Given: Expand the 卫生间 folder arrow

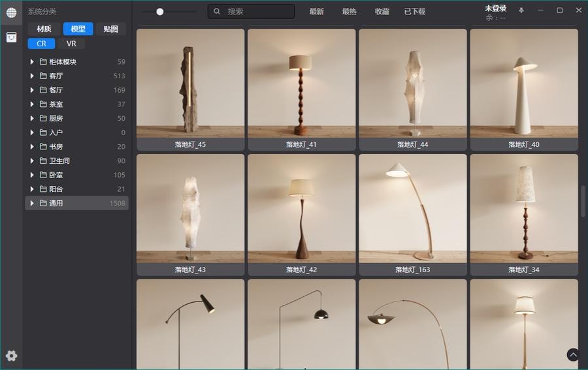Looking at the screenshot, I should [x=32, y=161].
